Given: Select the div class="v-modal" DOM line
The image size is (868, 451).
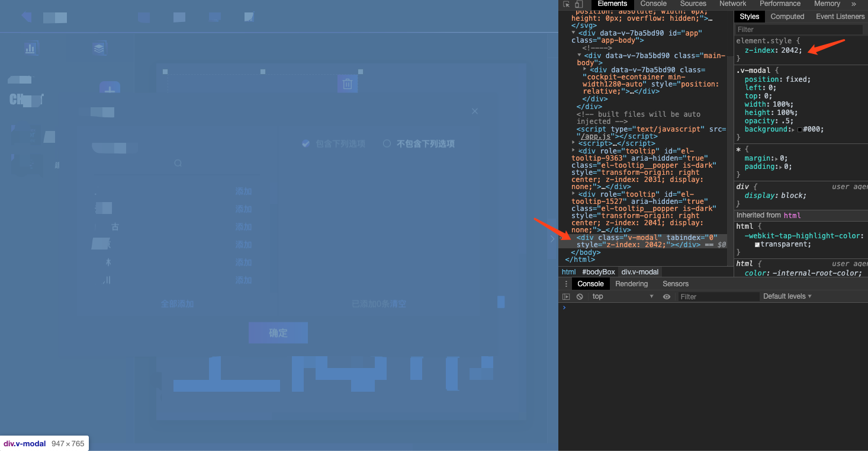Looking at the screenshot, I should (x=643, y=241).
